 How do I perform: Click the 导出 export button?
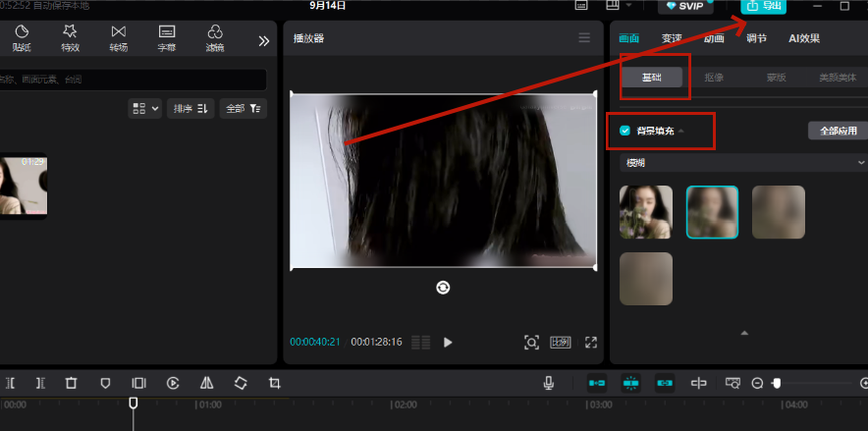[764, 6]
